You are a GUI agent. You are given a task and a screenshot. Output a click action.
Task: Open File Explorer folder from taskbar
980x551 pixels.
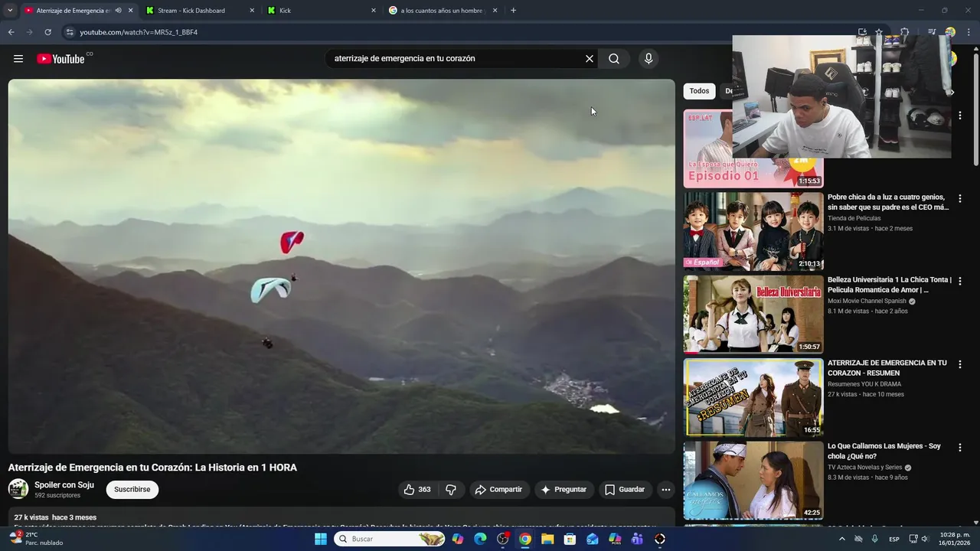[x=547, y=539]
